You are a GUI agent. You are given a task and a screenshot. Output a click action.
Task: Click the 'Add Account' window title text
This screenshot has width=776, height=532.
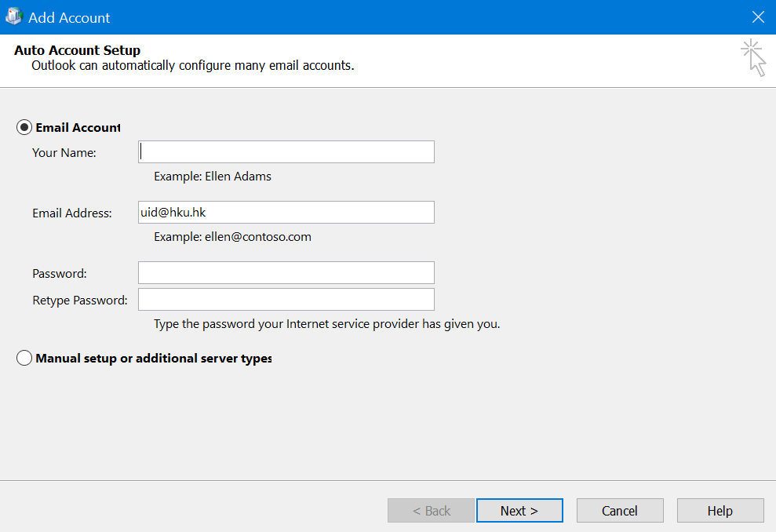69,17
